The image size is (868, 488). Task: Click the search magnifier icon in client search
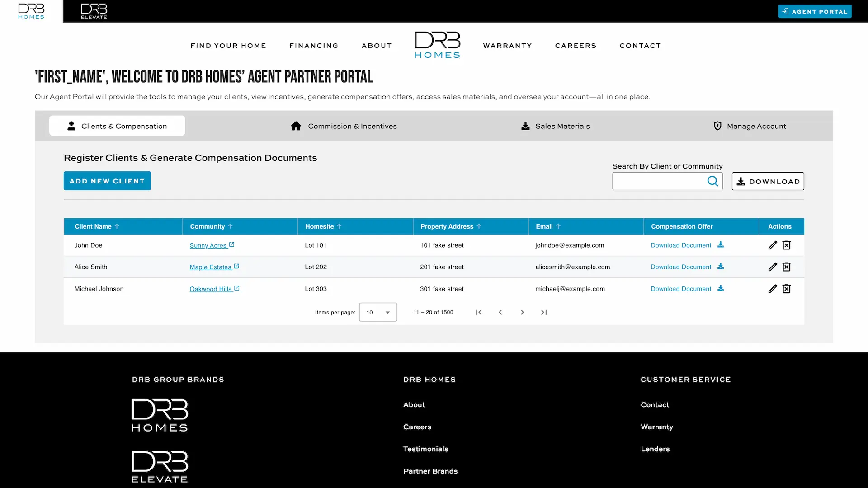pos(712,181)
